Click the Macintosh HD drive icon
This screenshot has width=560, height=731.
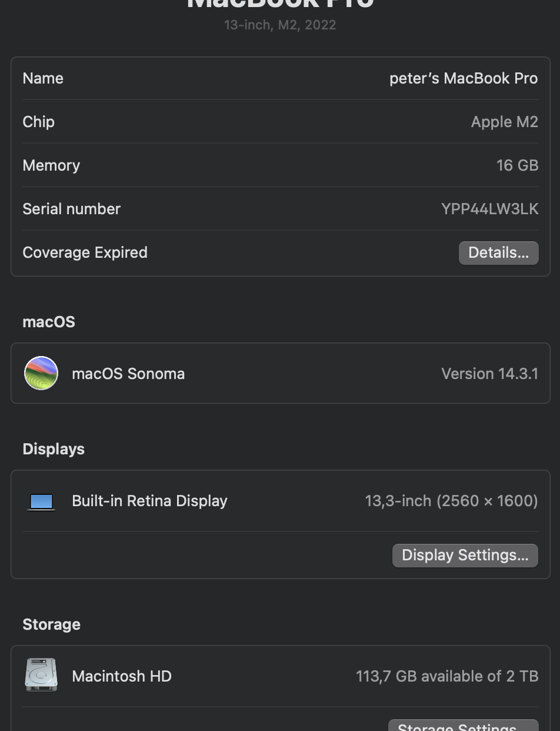click(x=41, y=675)
